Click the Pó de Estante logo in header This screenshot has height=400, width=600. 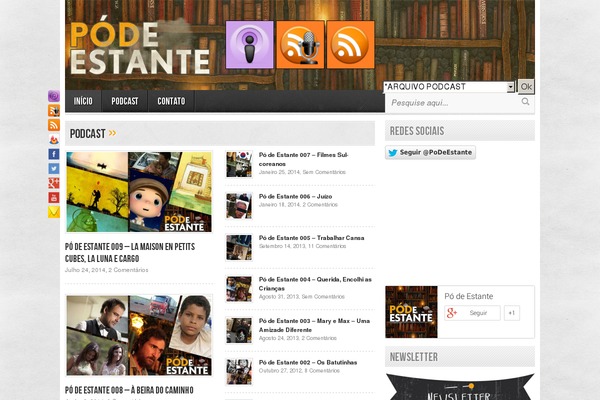pyautogui.click(x=140, y=47)
